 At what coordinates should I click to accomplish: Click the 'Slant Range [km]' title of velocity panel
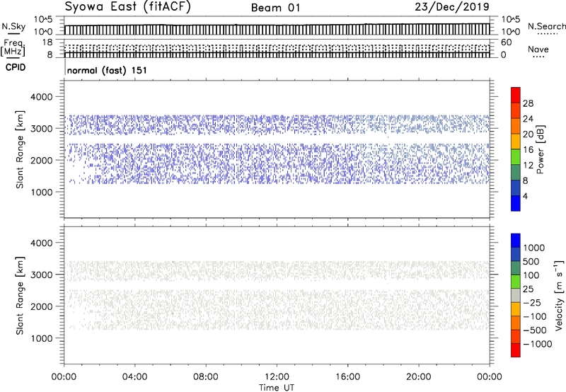click(20, 296)
